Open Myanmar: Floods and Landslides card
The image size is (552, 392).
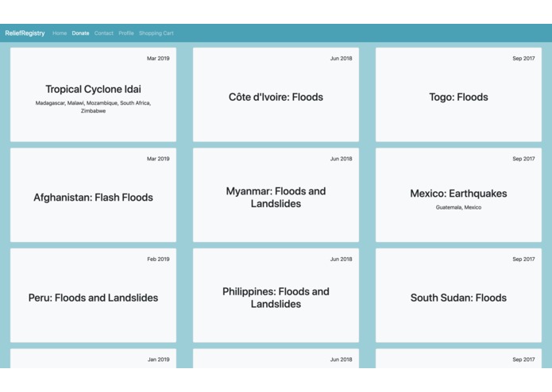pyautogui.click(x=276, y=195)
